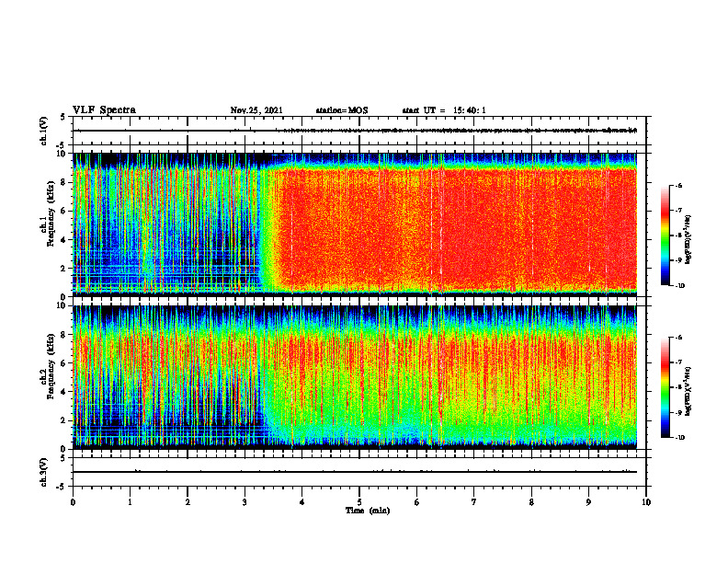Click the ch.1 spectrogram color scale bar

pos(665,236)
